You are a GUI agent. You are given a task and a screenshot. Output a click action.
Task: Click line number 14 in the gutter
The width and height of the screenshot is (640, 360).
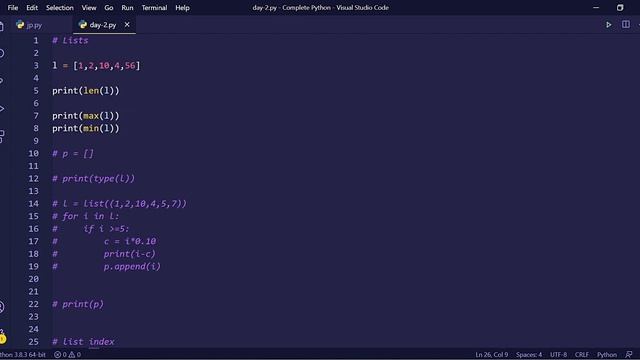(x=33, y=204)
